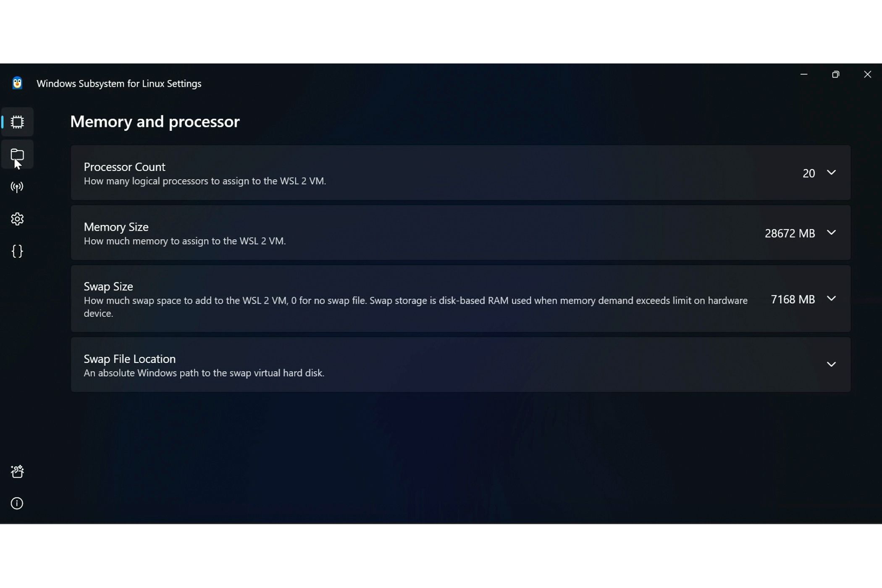Select the Swap Size 7168 MB value
This screenshot has width=882, height=588.
coord(792,299)
